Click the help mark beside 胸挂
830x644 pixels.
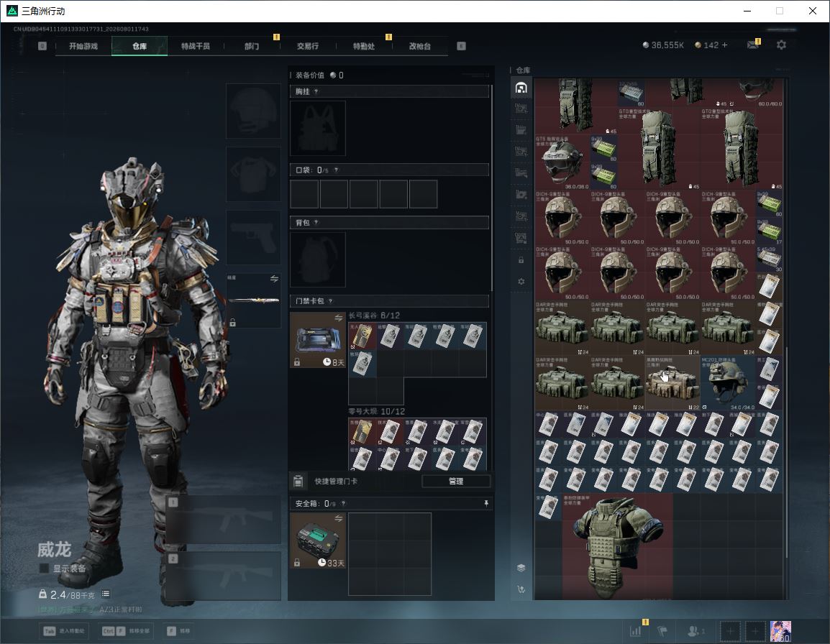316,91
